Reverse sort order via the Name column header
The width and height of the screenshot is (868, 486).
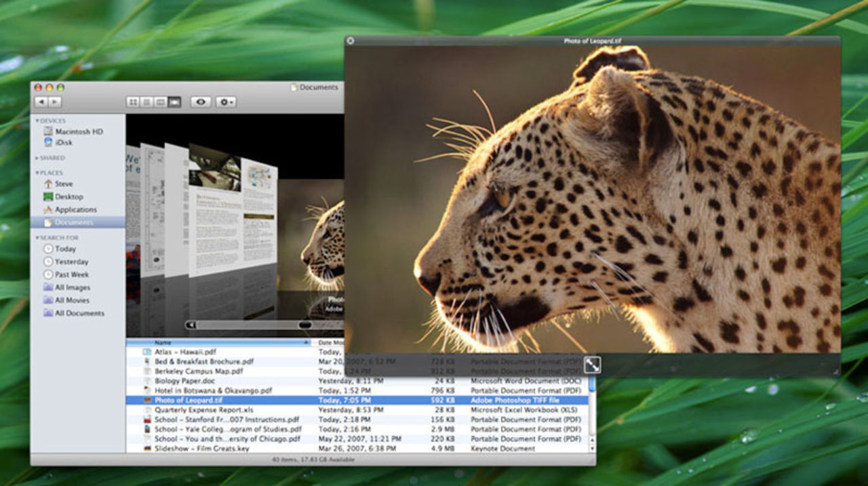point(163,342)
